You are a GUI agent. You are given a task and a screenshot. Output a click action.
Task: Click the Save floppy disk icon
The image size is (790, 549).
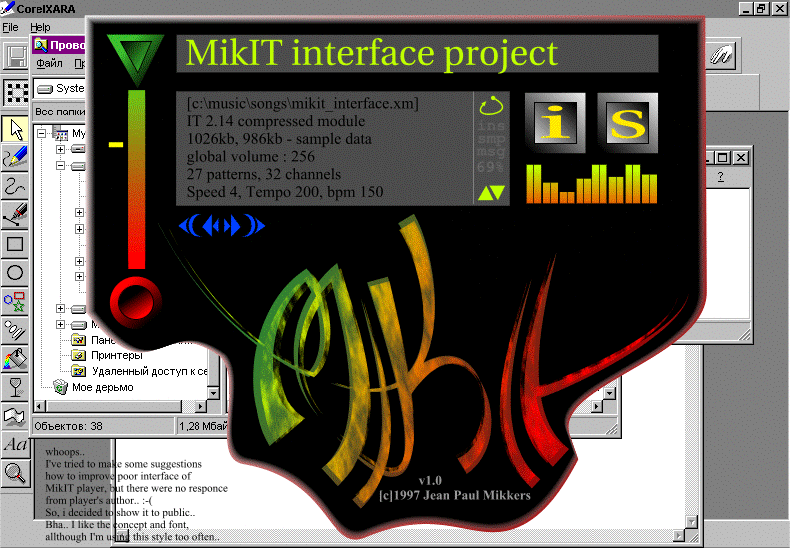(x=15, y=57)
